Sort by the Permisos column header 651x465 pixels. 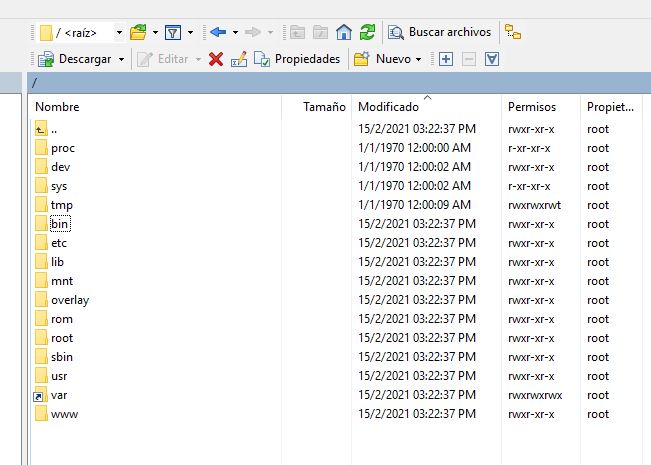[541, 107]
